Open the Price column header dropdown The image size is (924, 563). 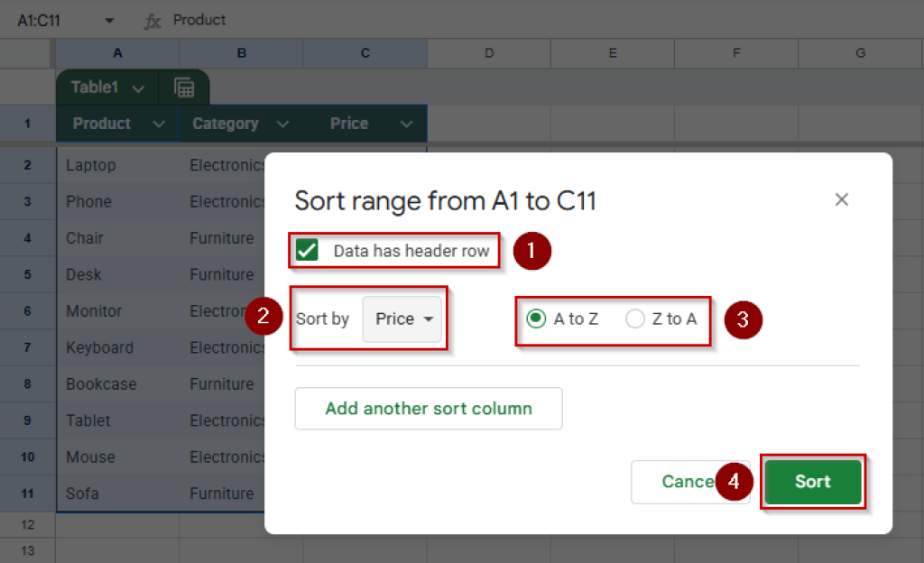[x=408, y=124]
